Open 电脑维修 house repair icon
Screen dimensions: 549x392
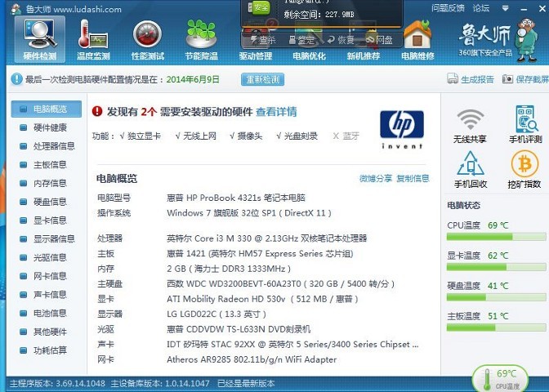pos(417,39)
